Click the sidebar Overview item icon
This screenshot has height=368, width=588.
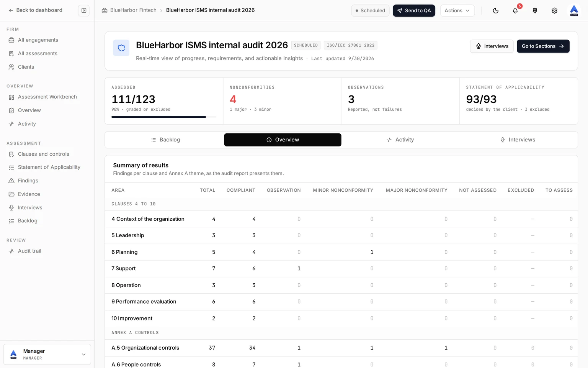11,110
